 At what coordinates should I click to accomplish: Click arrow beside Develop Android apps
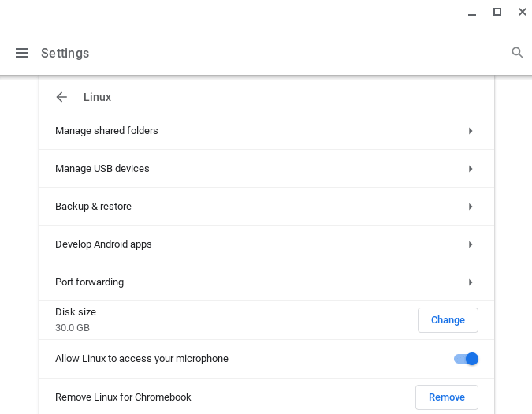point(471,244)
